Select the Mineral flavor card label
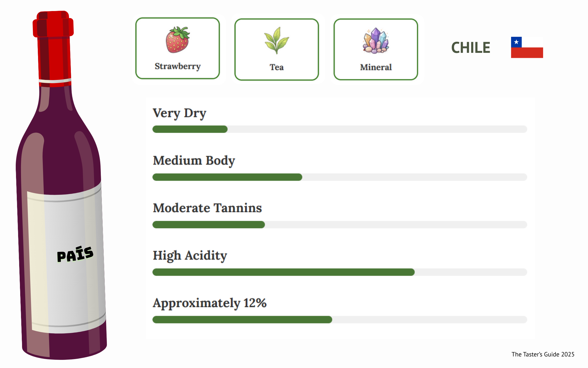Viewport: 588px width, 368px height. (376, 67)
